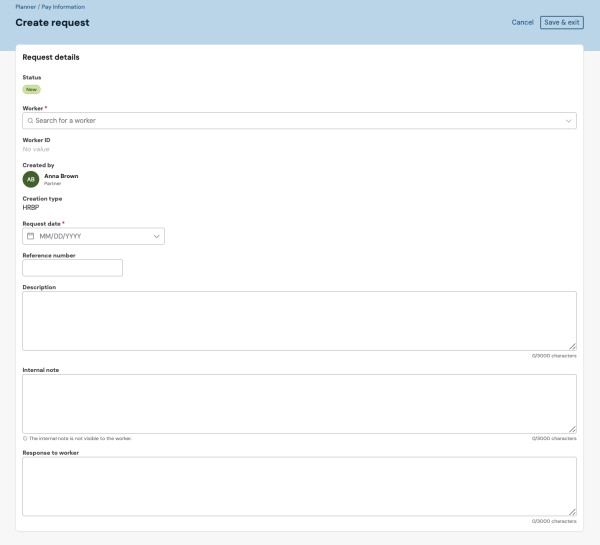Click inside the Description text area
Screen dimensions: 600x545
[298, 320]
